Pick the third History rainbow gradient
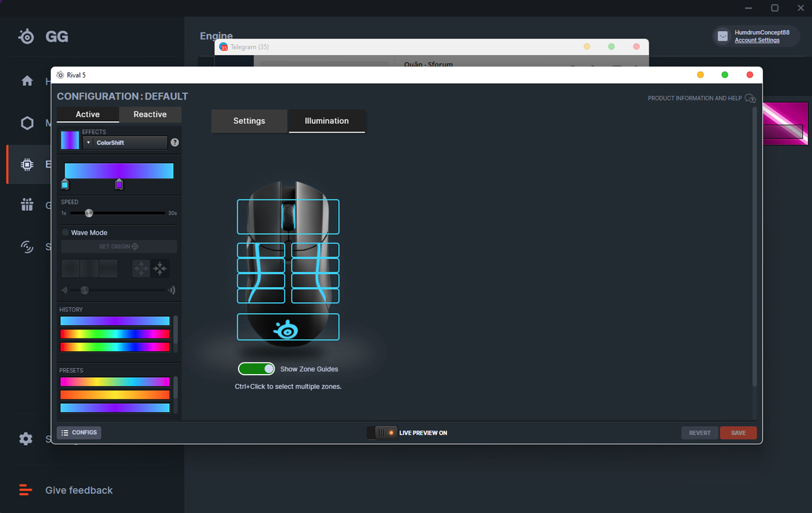Image resolution: width=812 pixels, height=513 pixels. coord(115,347)
